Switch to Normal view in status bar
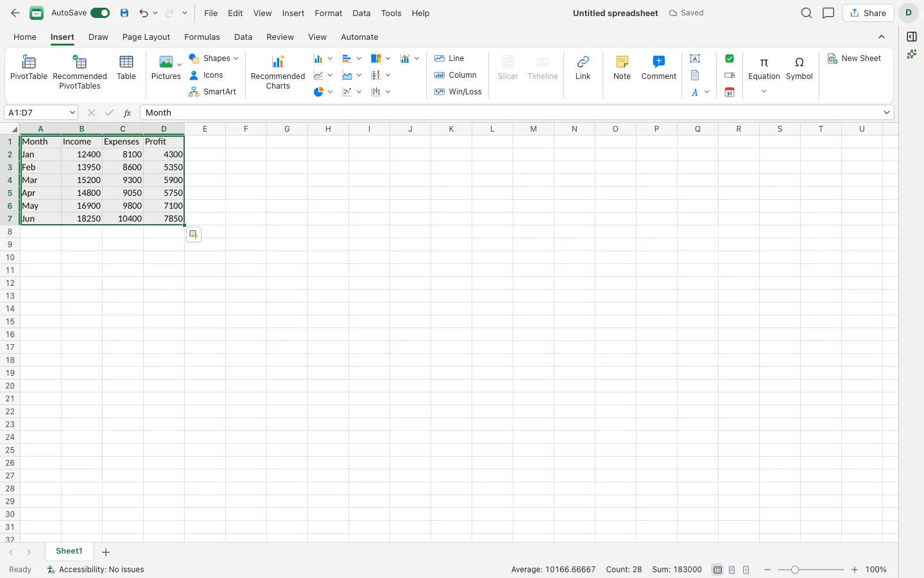 pos(717,570)
